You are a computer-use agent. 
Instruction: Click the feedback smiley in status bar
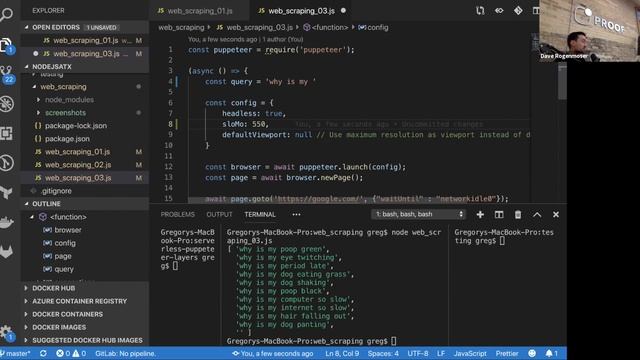click(532, 353)
